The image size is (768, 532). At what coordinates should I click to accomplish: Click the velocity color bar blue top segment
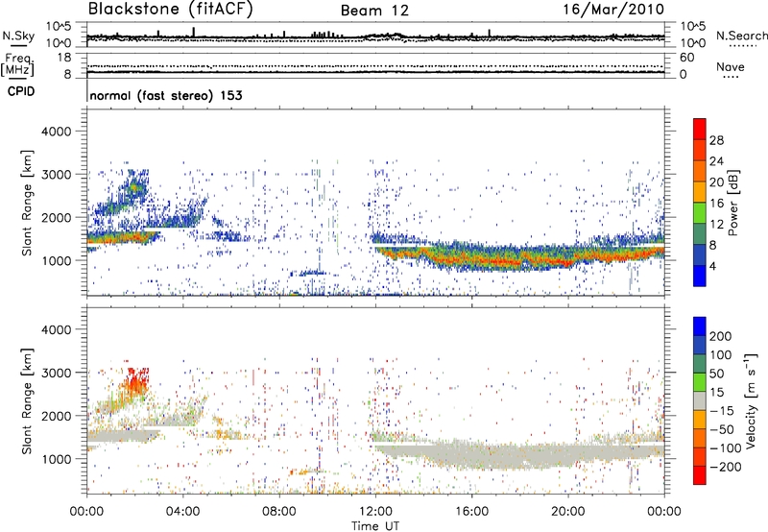tap(700, 326)
